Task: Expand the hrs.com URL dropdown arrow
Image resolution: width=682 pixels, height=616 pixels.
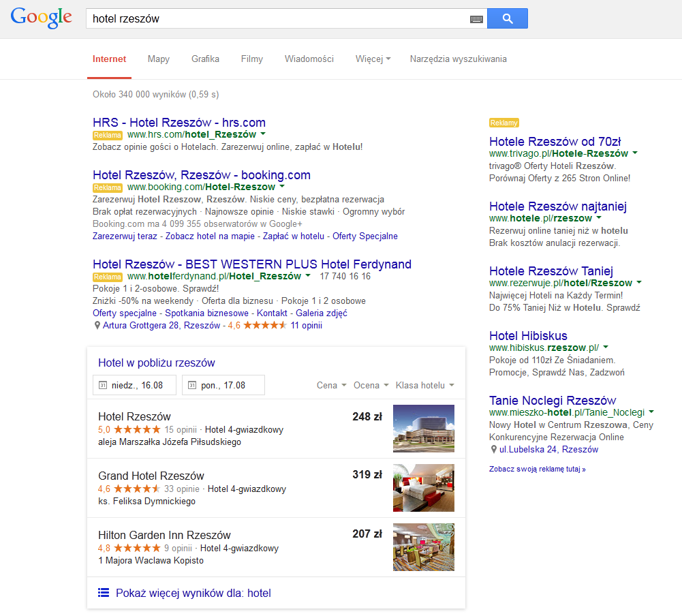Action: pyautogui.click(x=263, y=134)
